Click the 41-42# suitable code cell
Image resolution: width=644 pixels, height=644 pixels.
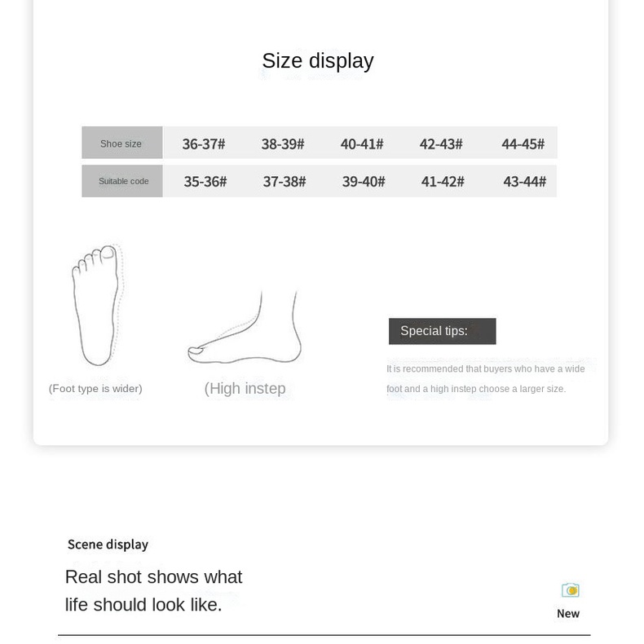click(x=443, y=182)
